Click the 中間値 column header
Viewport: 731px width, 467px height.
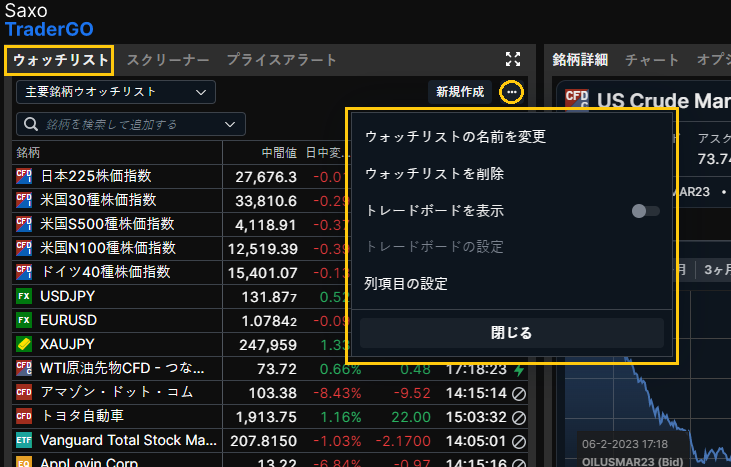(x=279, y=153)
